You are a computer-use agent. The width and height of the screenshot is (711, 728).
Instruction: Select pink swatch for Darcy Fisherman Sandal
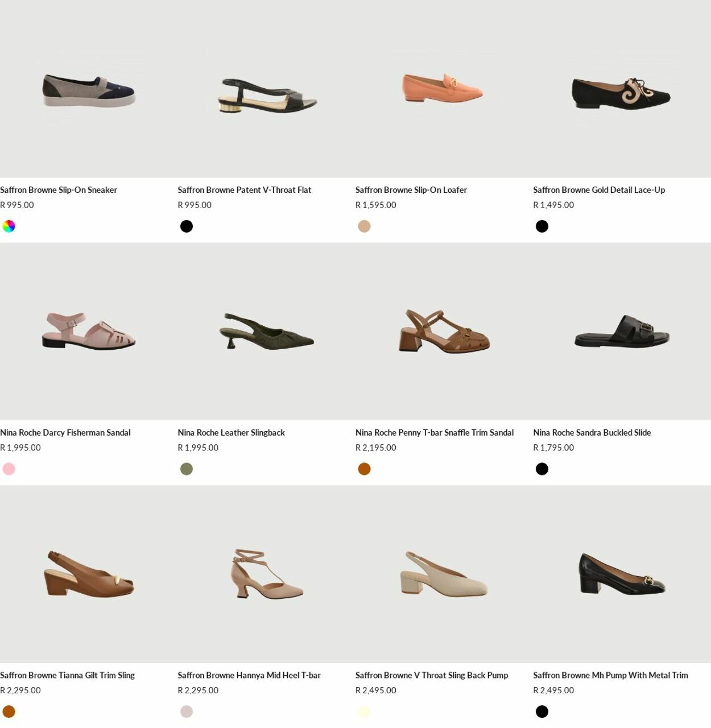click(9, 469)
